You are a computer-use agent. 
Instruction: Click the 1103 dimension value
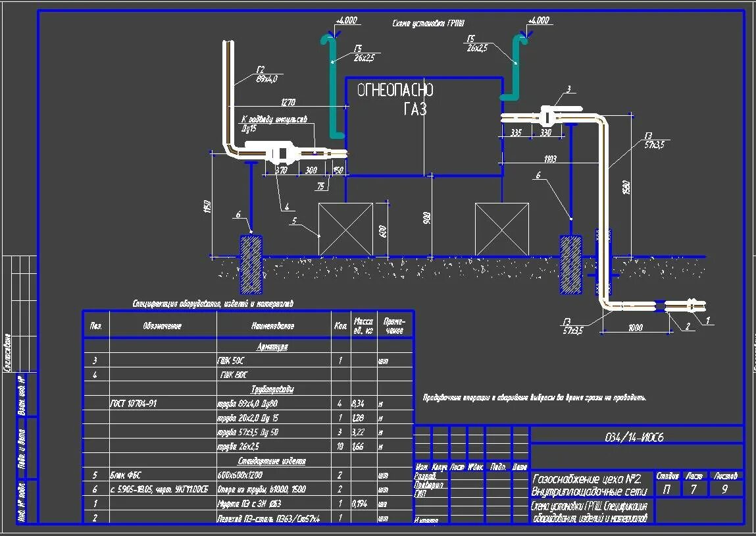pyautogui.click(x=550, y=159)
